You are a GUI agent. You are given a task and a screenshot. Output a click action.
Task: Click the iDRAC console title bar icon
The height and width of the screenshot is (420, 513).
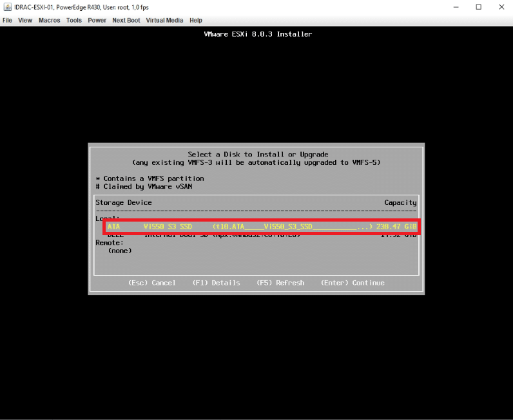[6, 7]
